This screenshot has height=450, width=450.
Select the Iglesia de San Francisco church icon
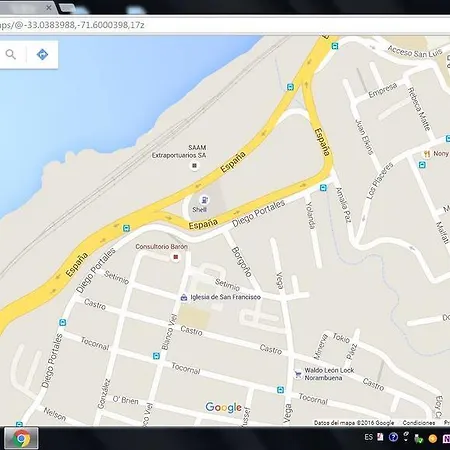pyautogui.click(x=184, y=297)
